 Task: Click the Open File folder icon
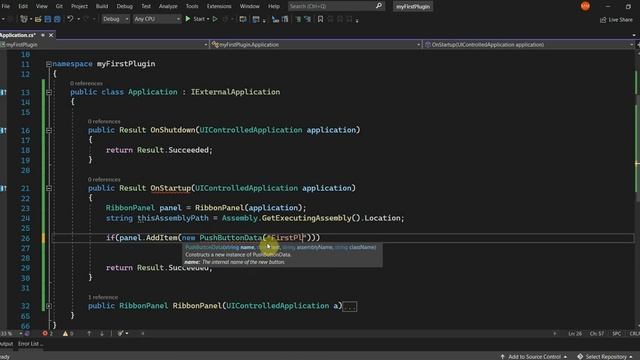click(x=38, y=19)
